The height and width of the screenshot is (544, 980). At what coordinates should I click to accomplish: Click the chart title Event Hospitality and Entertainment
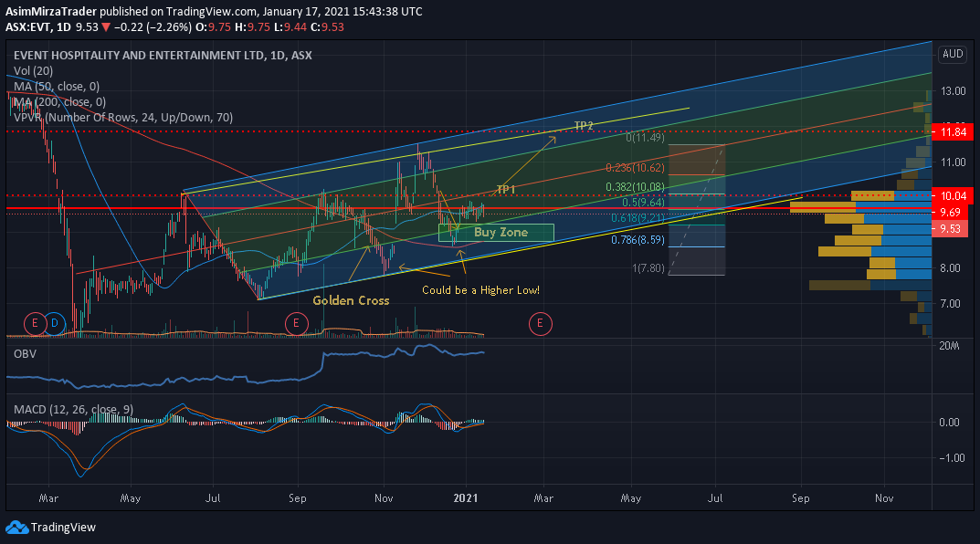pyautogui.click(x=163, y=56)
